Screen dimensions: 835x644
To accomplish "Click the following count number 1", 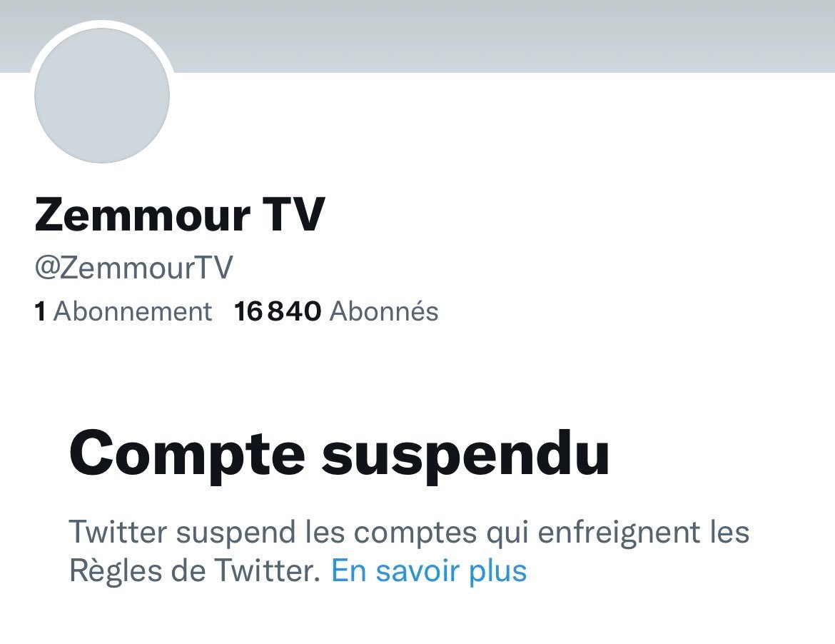I will click(40, 311).
